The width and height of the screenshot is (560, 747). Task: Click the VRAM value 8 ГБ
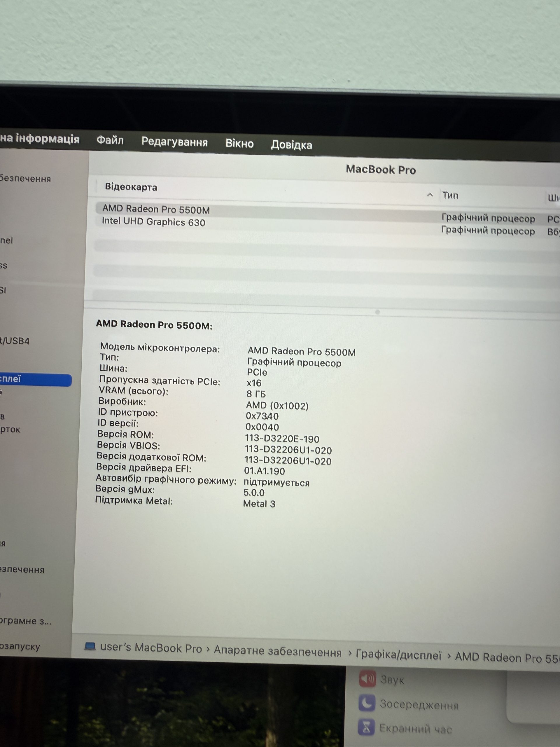click(256, 394)
